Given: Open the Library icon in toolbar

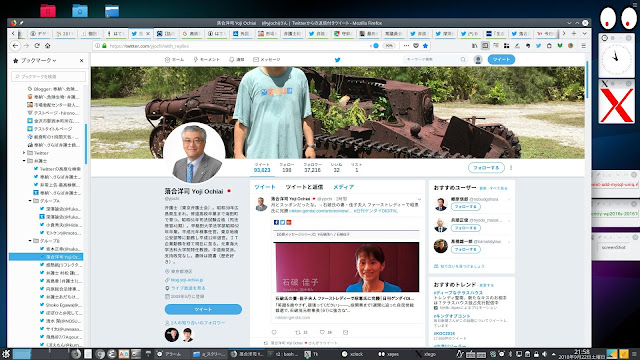Looking at the screenshot, I should click(474, 46).
